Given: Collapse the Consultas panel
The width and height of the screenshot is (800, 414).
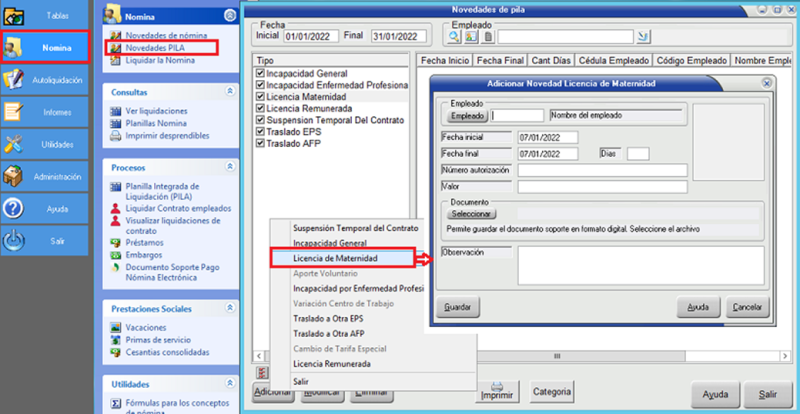Looking at the screenshot, I should click(x=230, y=91).
